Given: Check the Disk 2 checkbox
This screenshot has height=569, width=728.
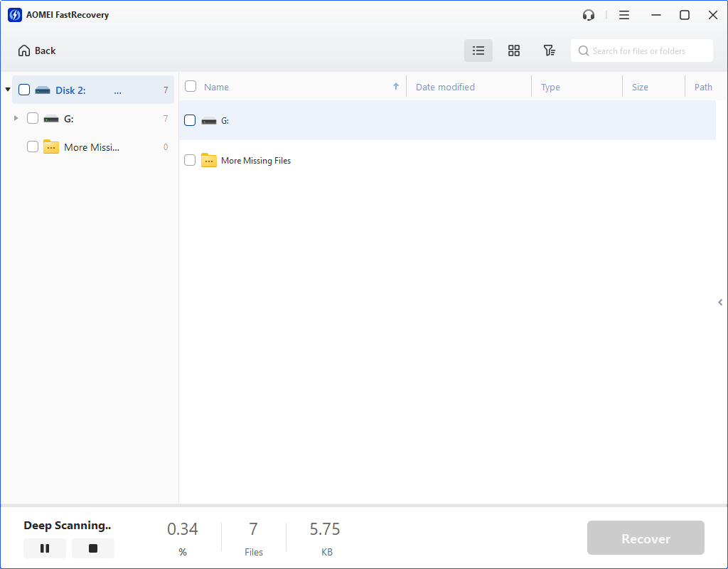Looking at the screenshot, I should pos(23,89).
